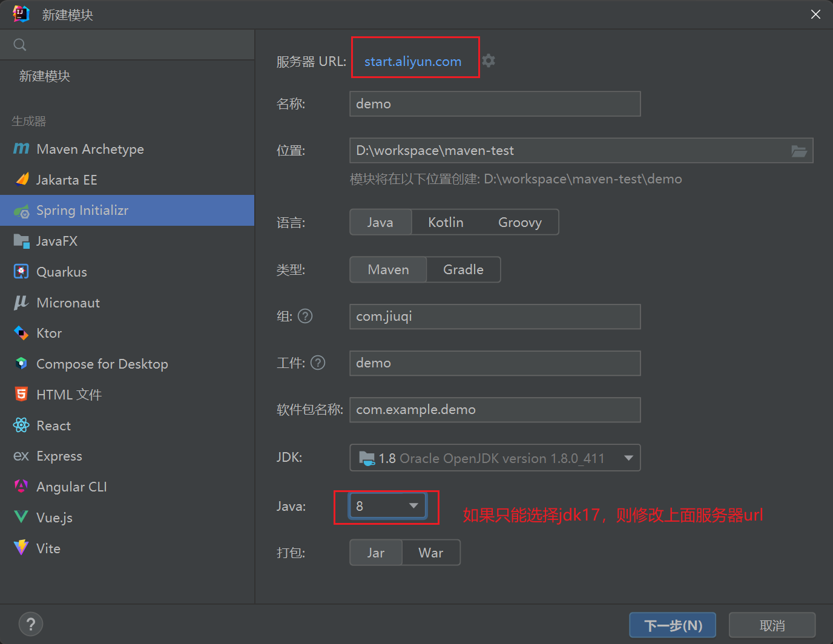Screen dimensions: 833x644
Task: Select React generator
Action: click(127, 425)
